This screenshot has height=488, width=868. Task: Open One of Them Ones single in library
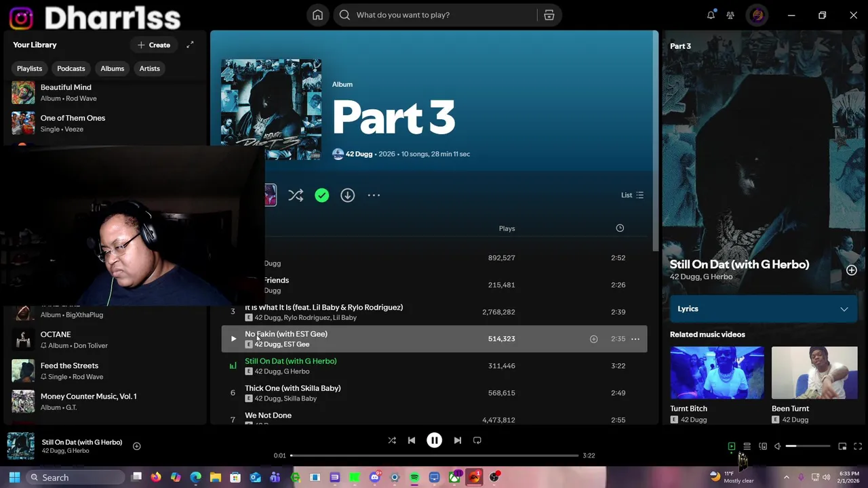[x=105, y=123]
